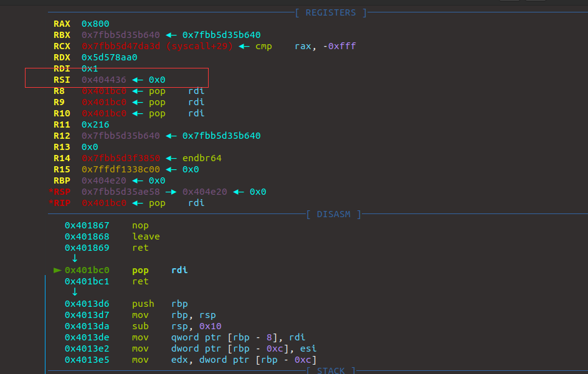Image resolution: width=588 pixels, height=374 pixels.
Task: Click the RSI address 0x404436
Action: pos(104,80)
